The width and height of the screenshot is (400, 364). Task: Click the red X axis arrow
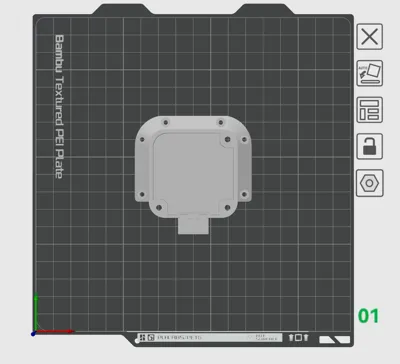tap(55, 331)
